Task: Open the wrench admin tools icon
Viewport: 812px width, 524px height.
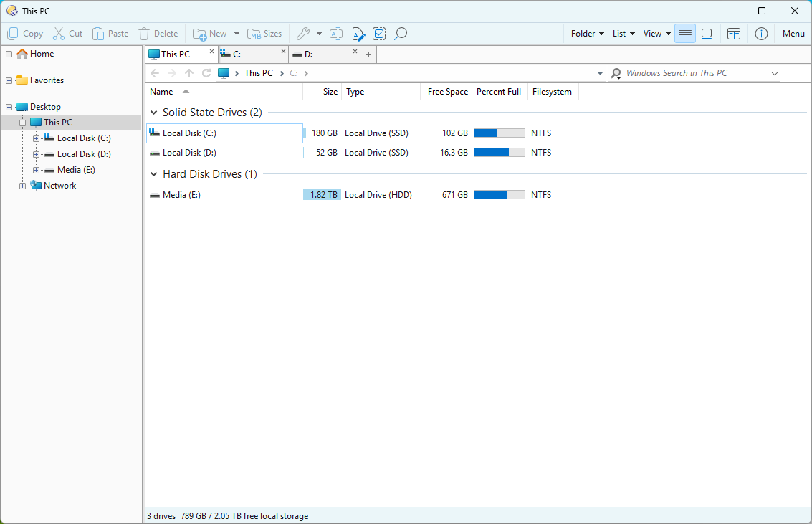Action: [x=303, y=34]
